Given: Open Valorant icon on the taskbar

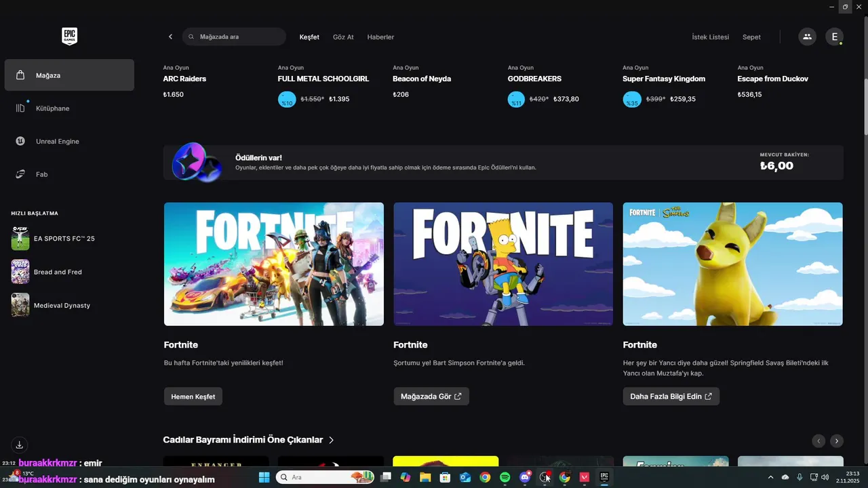Looking at the screenshot, I should [x=585, y=477].
